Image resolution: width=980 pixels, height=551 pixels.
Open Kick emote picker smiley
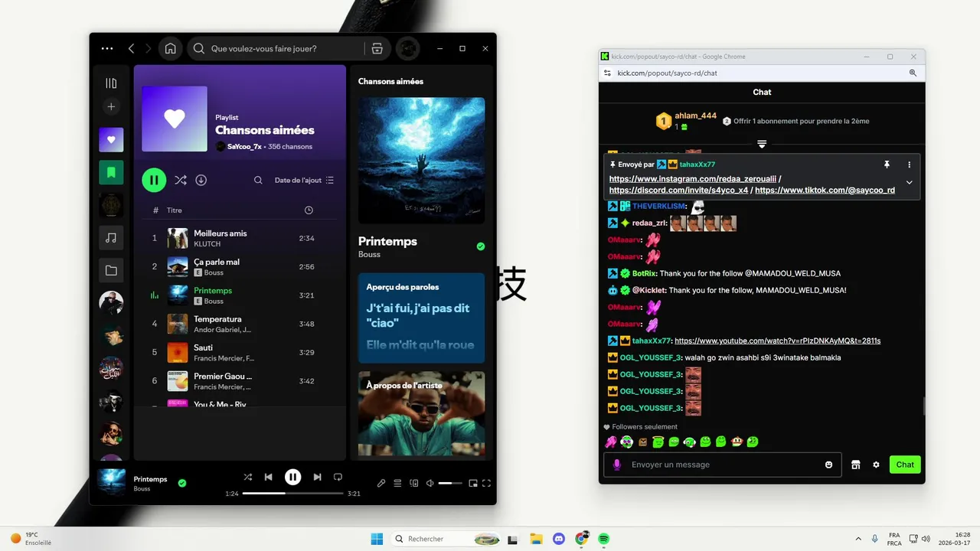tap(828, 465)
